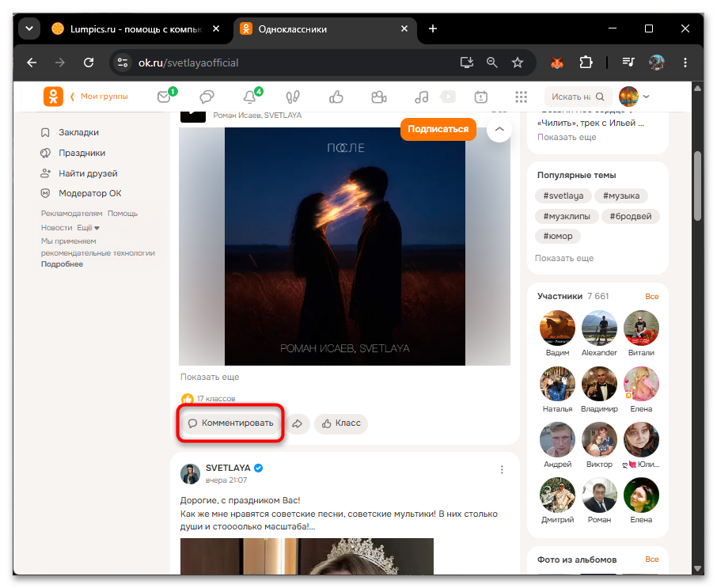This screenshot has height=588, width=717.
Task: Open the calendar events icon in header
Action: click(x=480, y=97)
